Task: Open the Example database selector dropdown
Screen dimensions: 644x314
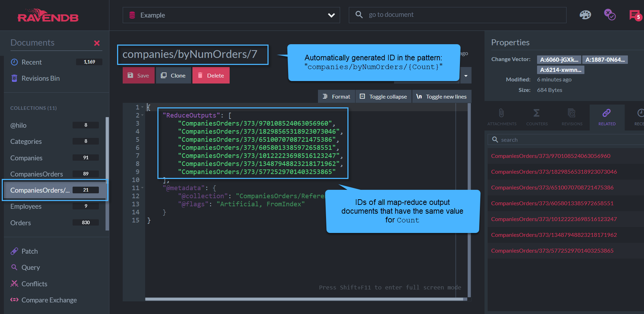Action: 231,15
